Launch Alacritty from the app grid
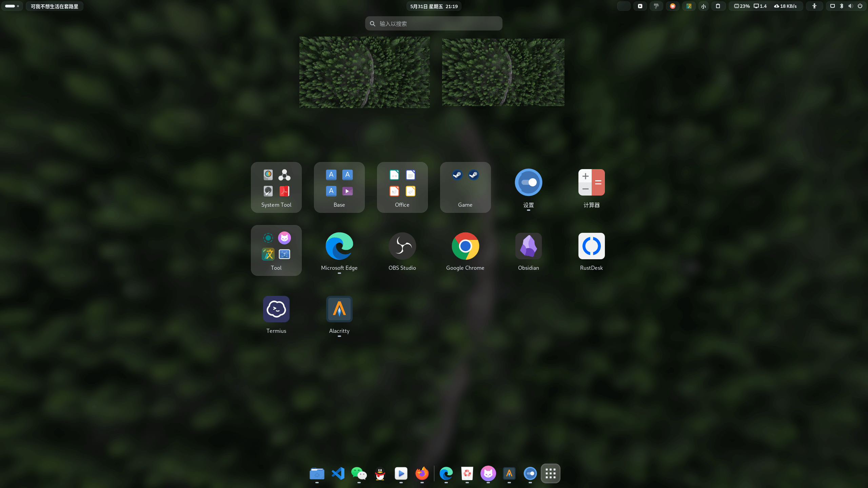Screen dimensions: 868x488 coord(339,313)
